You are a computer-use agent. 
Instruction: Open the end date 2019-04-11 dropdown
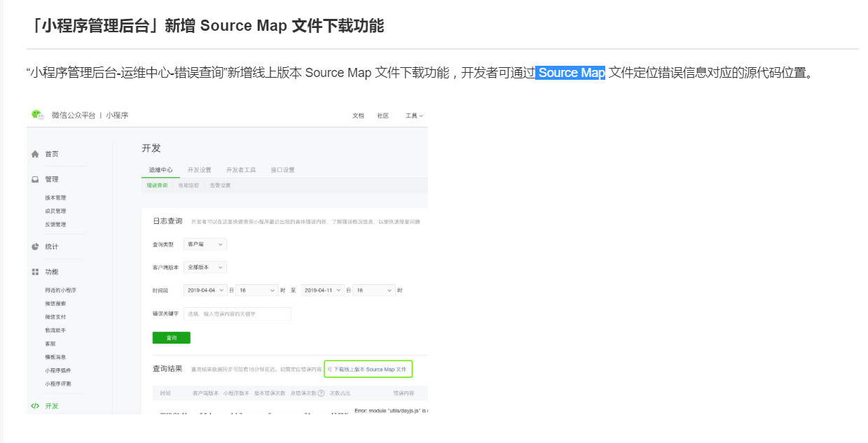coord(323,290)
